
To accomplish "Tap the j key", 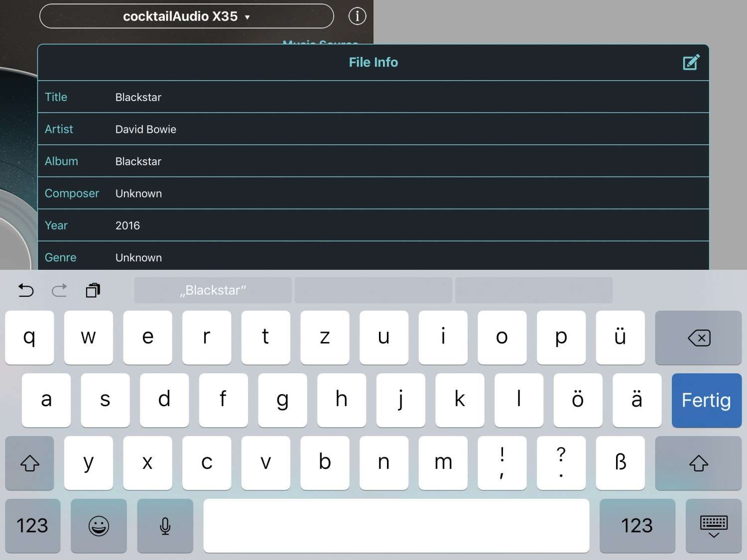I will [x=401, y=400].
